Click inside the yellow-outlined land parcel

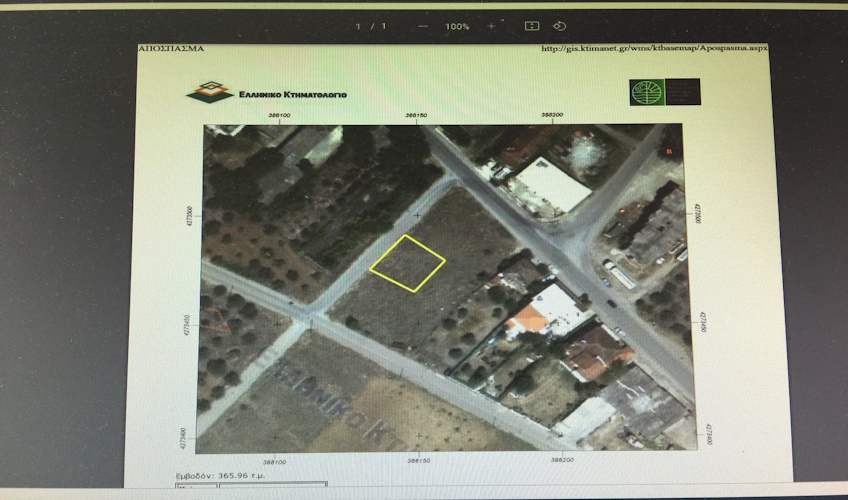point(407,264)
